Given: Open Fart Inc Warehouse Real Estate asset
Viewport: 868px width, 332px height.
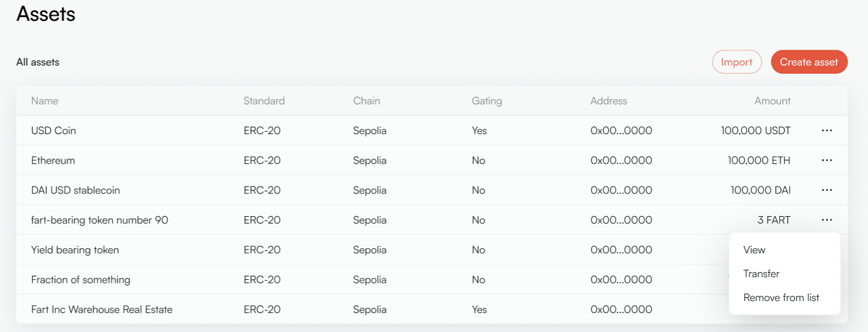Looking at the screenshot, I should [x=102, y=310].
